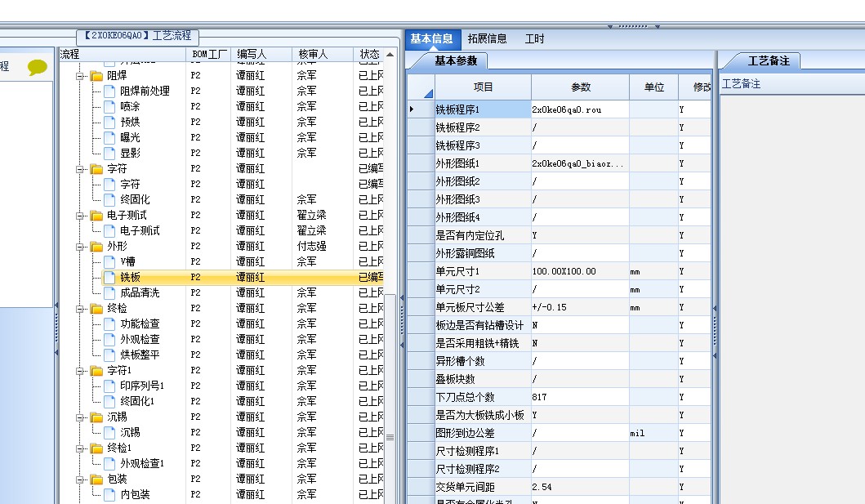This screenshot has height=504, width=865.
Task: Click the folder icon of 阻焊 node
Action: click(x=96, y=75)
